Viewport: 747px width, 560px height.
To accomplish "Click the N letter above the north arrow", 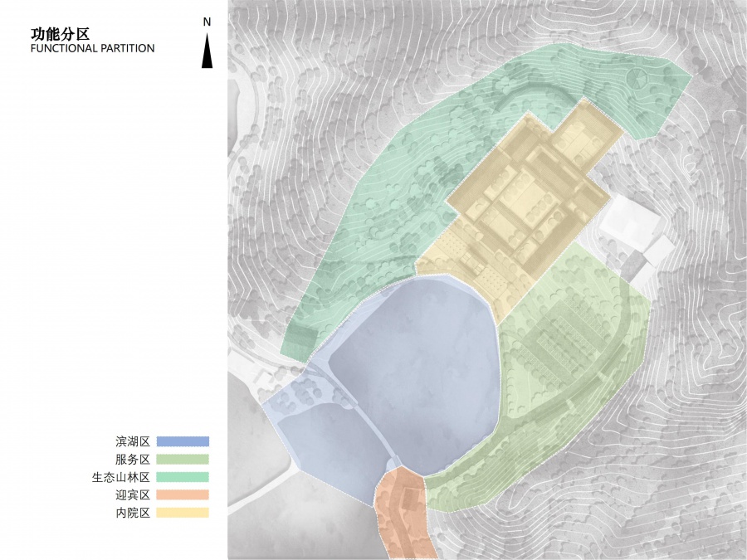I will tap(207, 22).
